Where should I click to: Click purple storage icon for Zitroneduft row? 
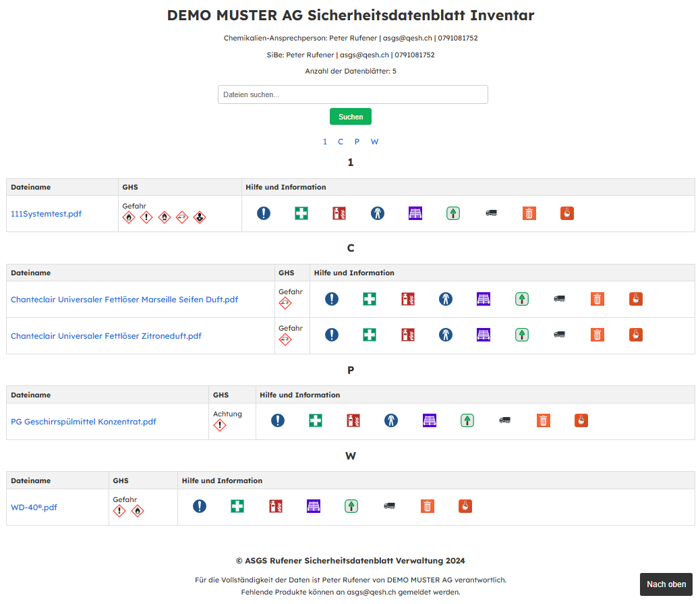483,335
